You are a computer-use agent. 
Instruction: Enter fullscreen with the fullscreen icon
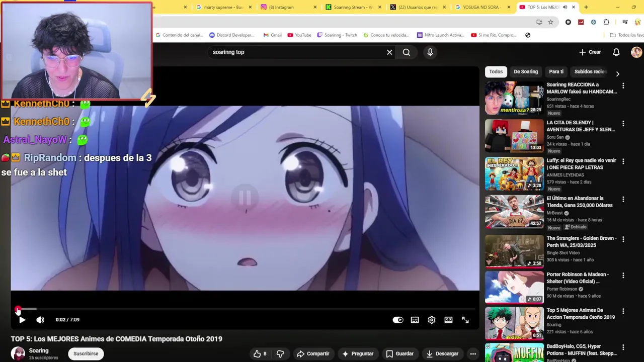[x=465, y=320]
